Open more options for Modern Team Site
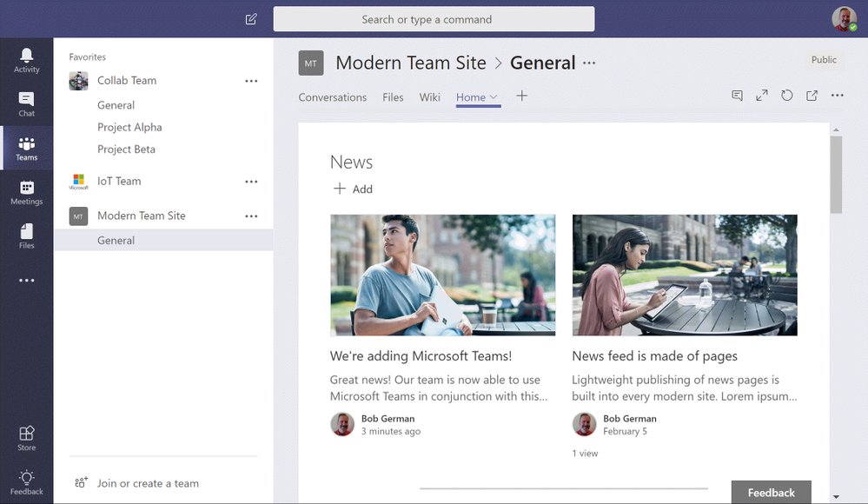 pyautogui.click(x=251, y=216)
